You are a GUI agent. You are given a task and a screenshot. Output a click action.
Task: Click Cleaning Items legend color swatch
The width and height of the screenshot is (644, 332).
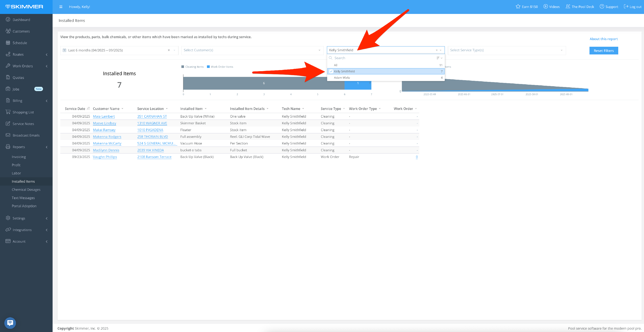[x=183, y=67]
